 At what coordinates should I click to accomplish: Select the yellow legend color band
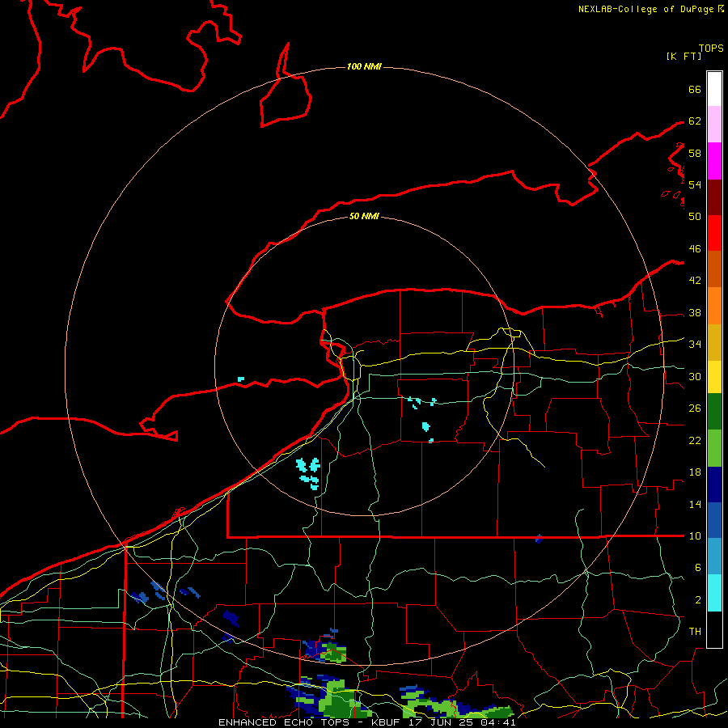[x=714, y=376]
